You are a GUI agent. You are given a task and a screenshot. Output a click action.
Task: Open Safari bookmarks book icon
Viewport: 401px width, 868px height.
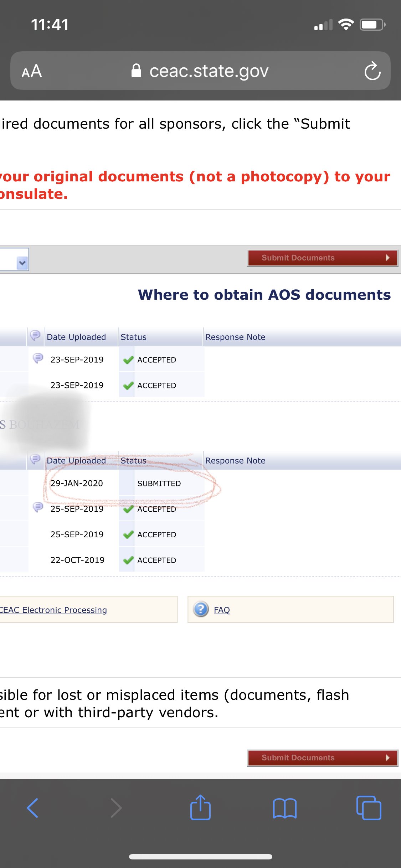point(284,808)
